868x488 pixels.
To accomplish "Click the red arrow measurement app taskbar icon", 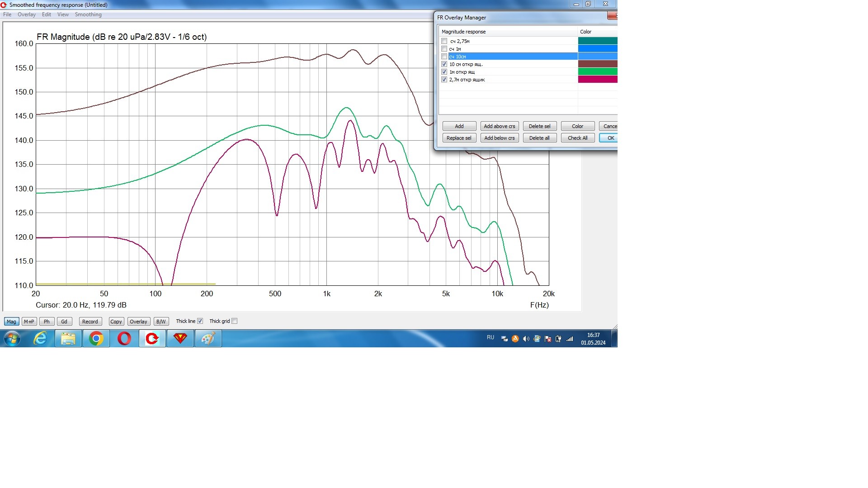I will [152, 338].
